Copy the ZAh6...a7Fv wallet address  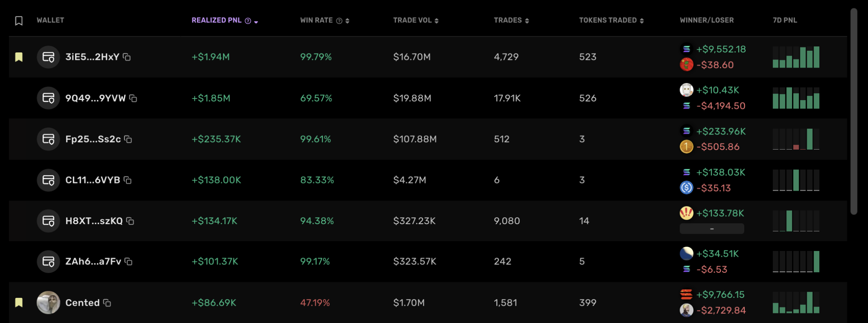(x=128, y=261)
